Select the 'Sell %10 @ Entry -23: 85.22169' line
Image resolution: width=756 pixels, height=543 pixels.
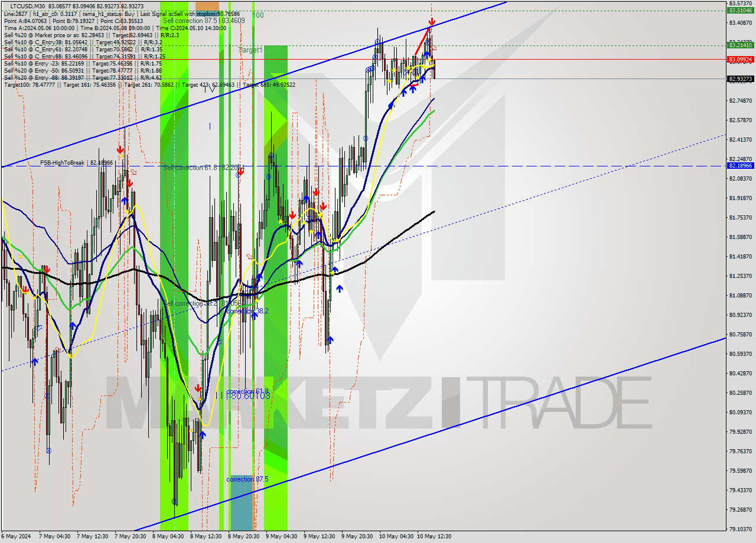[x=83, y=63]
